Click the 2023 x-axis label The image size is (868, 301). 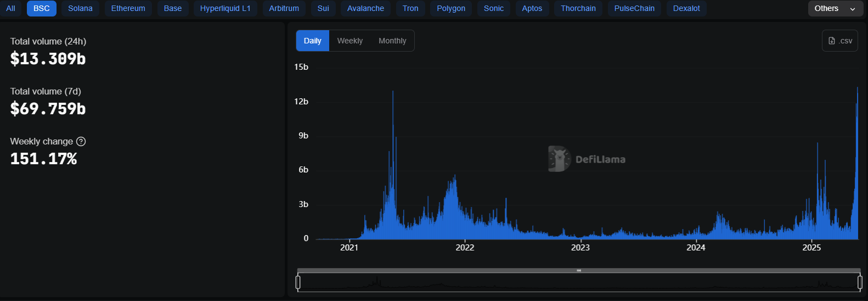coord(580,248)
